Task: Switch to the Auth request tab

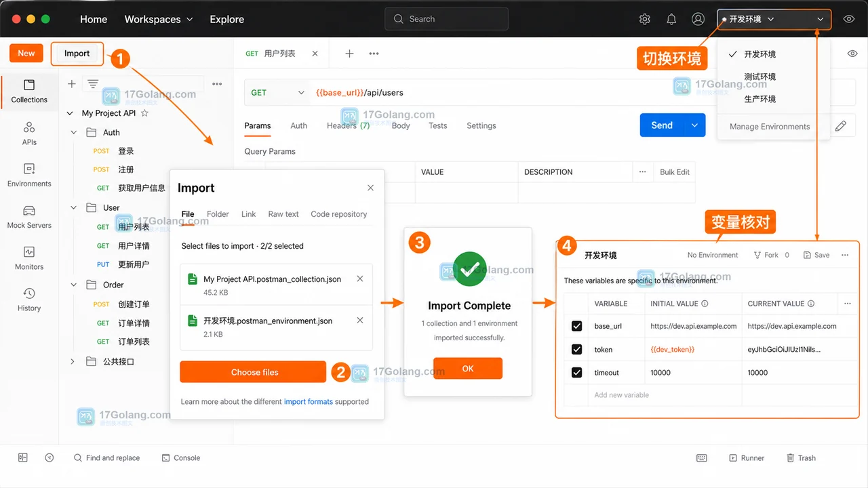Action: (x=298, y=125)
